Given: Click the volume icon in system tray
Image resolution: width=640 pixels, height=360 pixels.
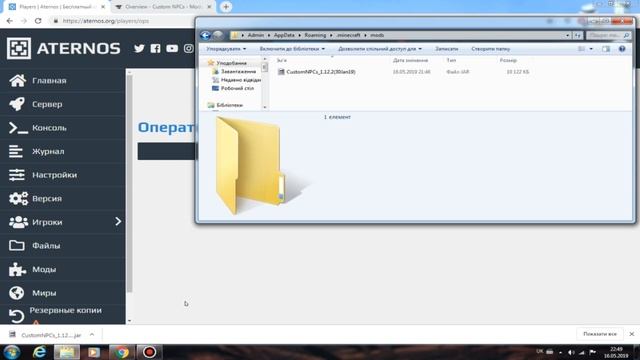Looking at the screenshot, I should [x=571, y=352].
